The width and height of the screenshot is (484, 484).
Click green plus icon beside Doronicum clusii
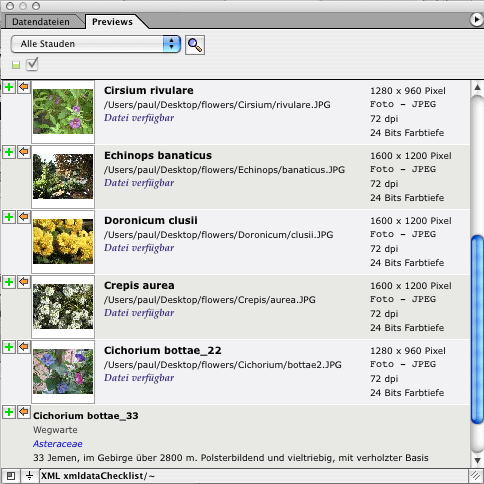point(9,217)
